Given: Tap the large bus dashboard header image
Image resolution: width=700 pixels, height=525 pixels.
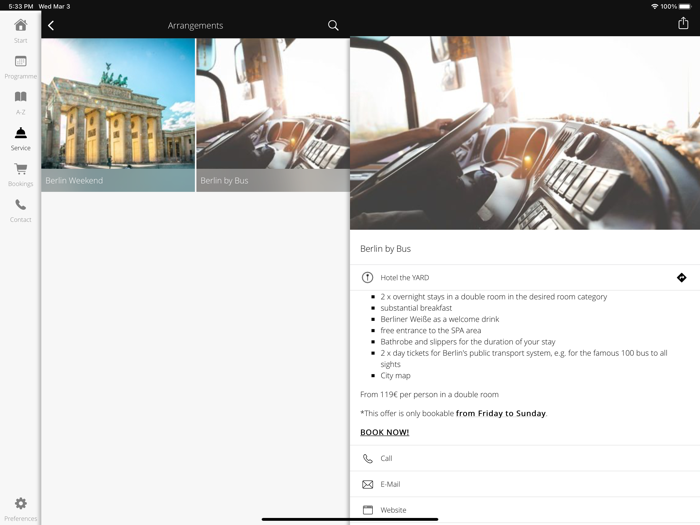Looking at the screenshot, I should click(x=525, y=133).
